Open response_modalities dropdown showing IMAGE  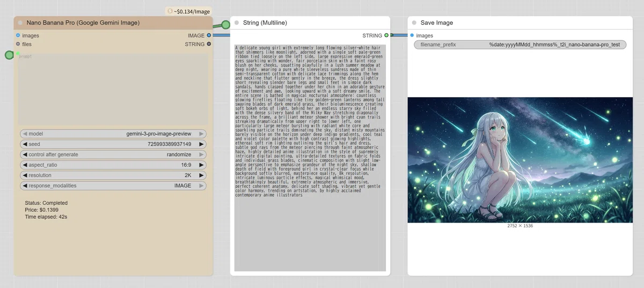113,186
